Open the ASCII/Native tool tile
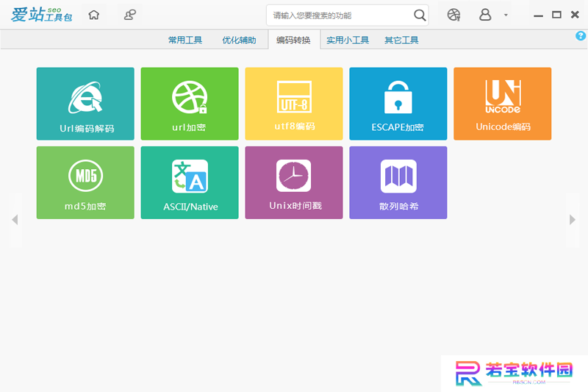Image resolution: width=588 pixels, height=392 pixels. click(x=190, y=182)
